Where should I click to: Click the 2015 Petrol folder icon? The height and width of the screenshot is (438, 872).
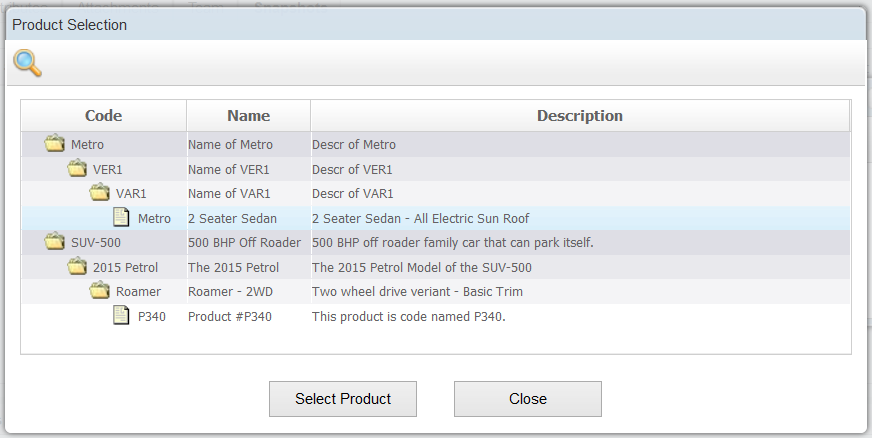(x=77, y=266)
